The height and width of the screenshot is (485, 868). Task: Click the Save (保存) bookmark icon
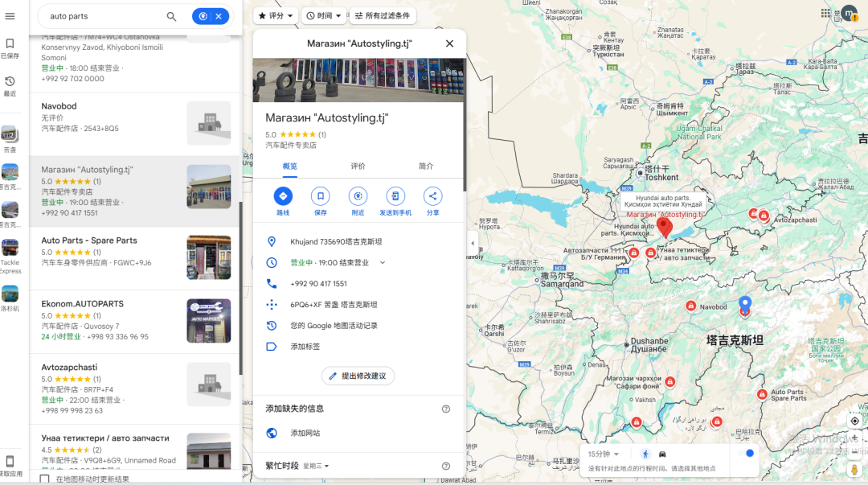(321, 196)
